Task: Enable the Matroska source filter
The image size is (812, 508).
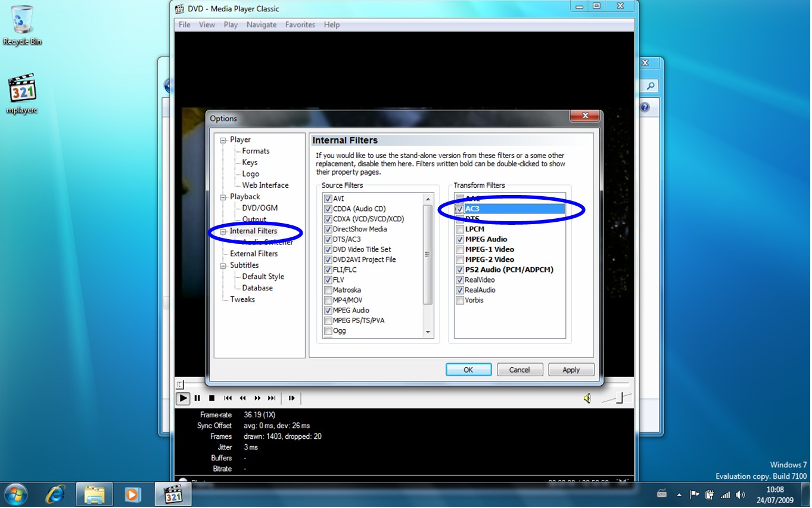Action: click(328, 290)
